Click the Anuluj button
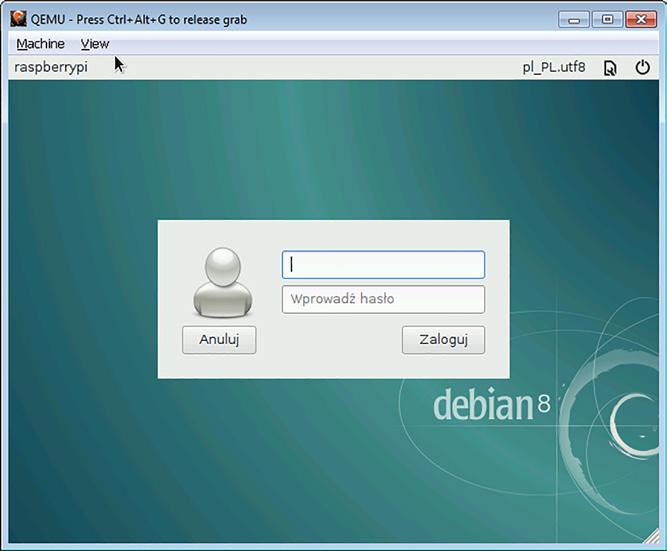 click(219, 340)
